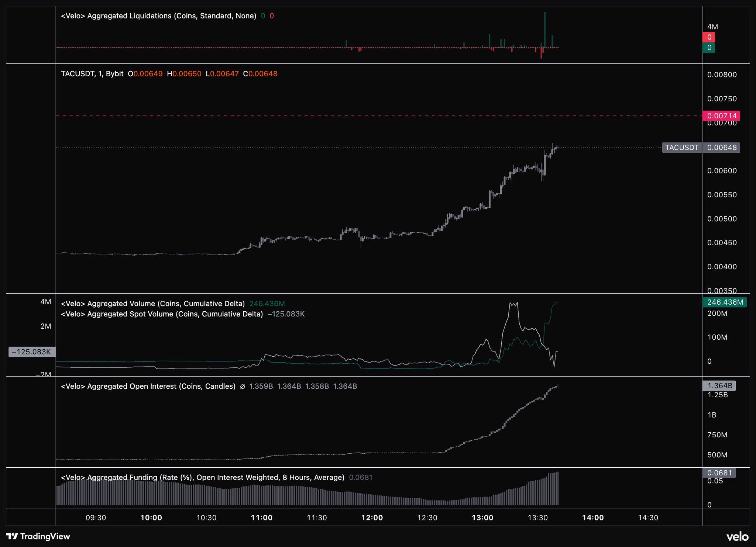Click the velo logo
This screenshot has height=547, width=756.
pyautogui.click(x=737, y=537)
